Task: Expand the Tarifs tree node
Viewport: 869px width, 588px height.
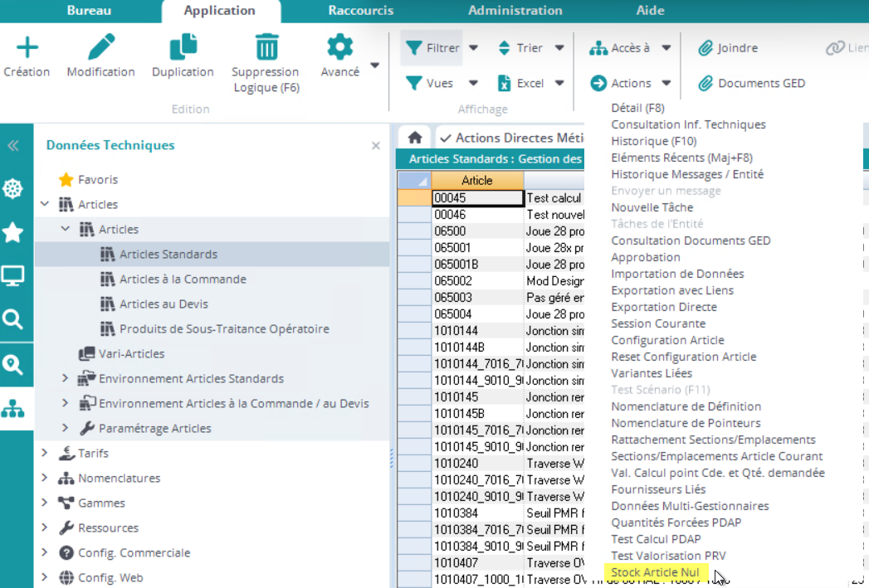Action: (45, 453)
